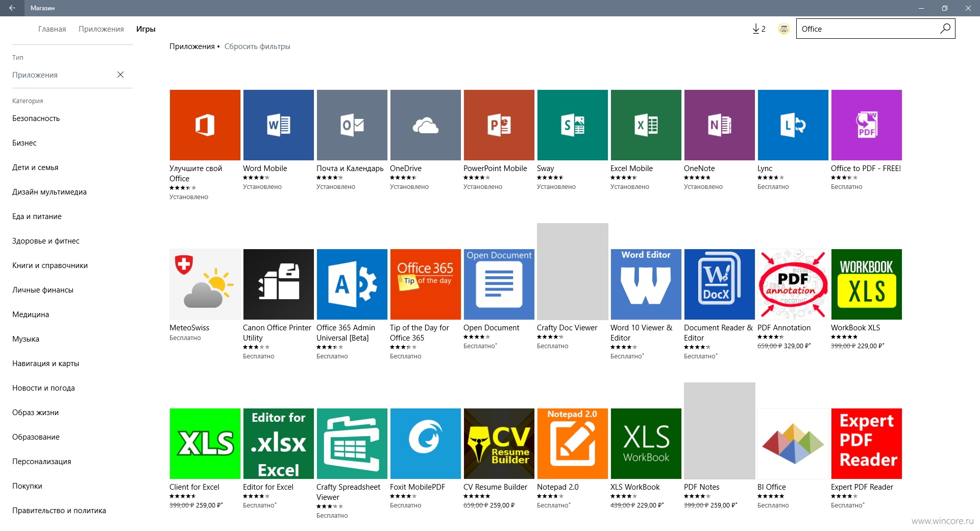Image resolution: width=980 pixels, height=531 pixels.
Task: Open the Office 365 Admin tile
Action: point(352,284)
